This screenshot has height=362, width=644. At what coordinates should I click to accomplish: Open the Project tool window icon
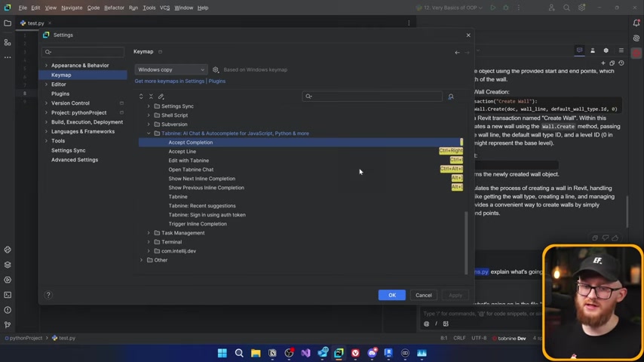tap(8, 23)
